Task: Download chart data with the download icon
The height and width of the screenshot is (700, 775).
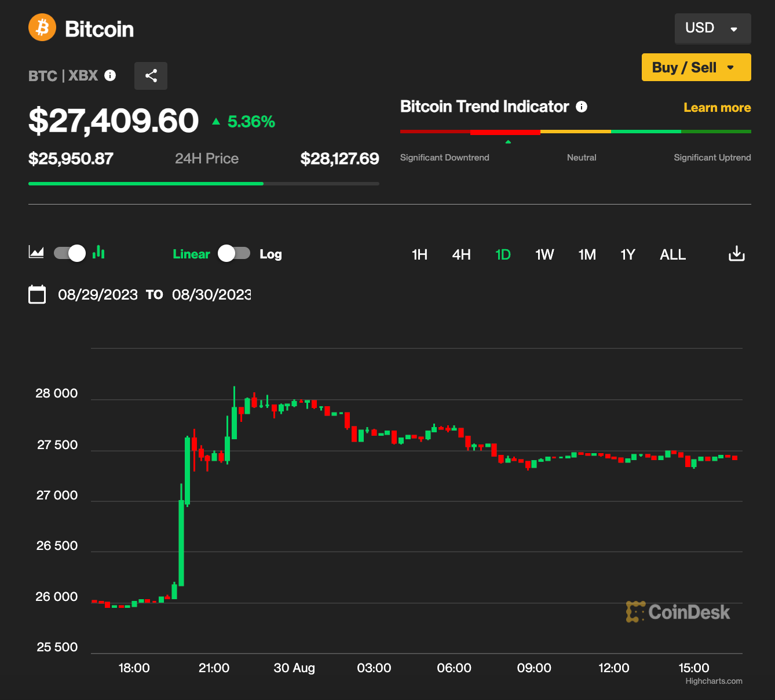Action: (736, 253)
